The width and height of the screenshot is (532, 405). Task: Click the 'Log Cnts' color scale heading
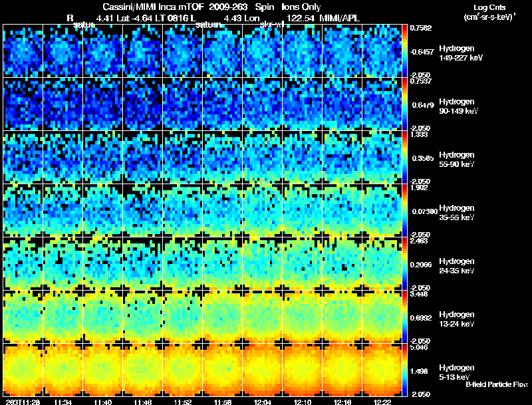tap(489, 7)
